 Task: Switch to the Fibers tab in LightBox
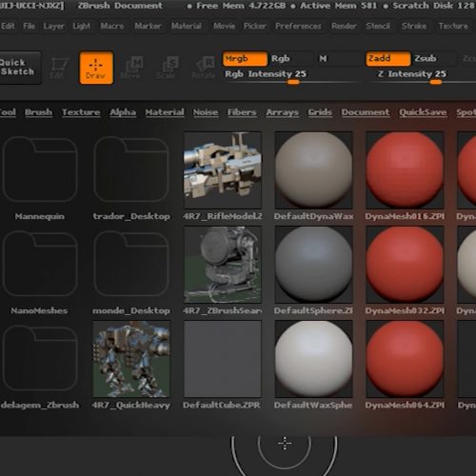[x=242, y=112]
